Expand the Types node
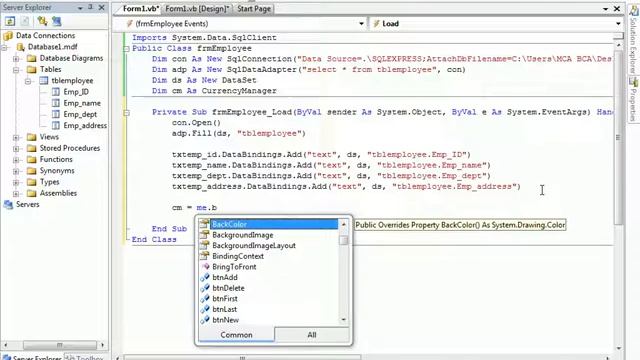Viewport: 640px width, 360px height. click(16, 182)
